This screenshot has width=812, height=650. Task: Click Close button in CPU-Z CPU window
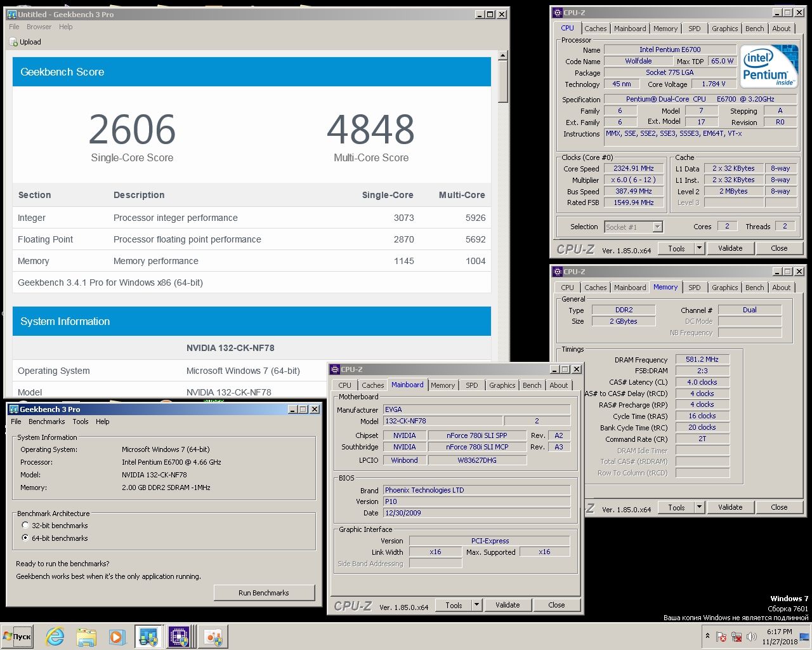779,248
